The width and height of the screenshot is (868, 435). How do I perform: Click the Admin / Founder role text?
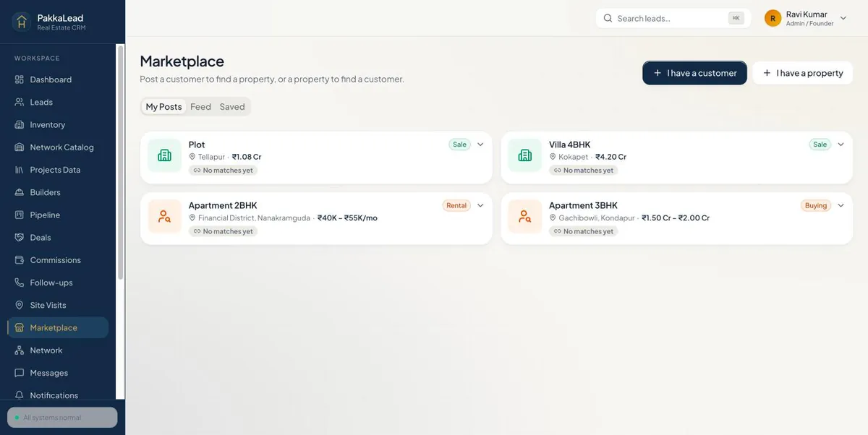click(x=809, y=24)
